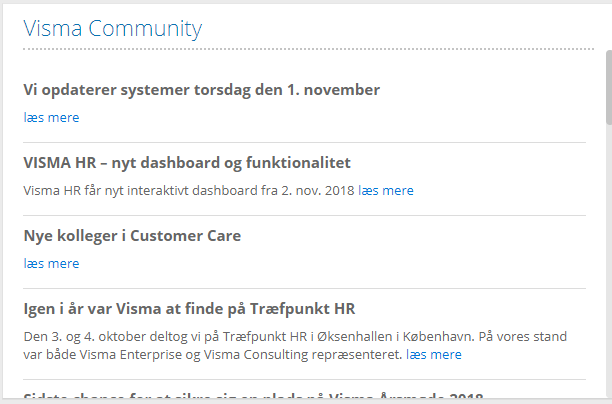Click 'læs mere' under the system update news
612x404 pixels.
(51, 117)
